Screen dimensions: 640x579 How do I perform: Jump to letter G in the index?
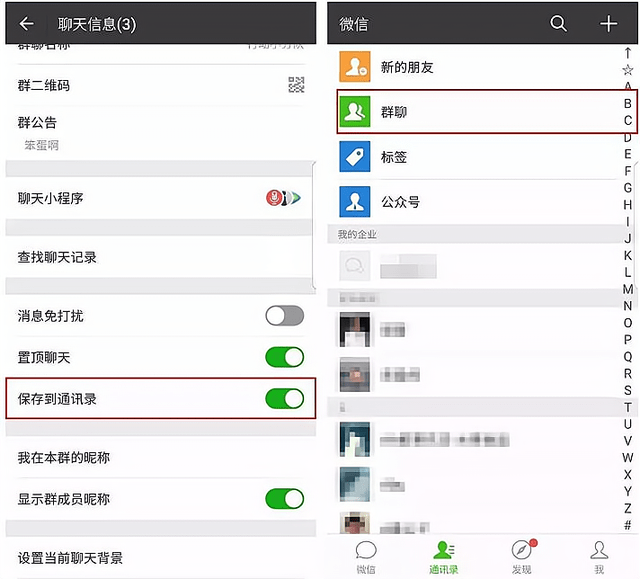[x=628, y=188]
